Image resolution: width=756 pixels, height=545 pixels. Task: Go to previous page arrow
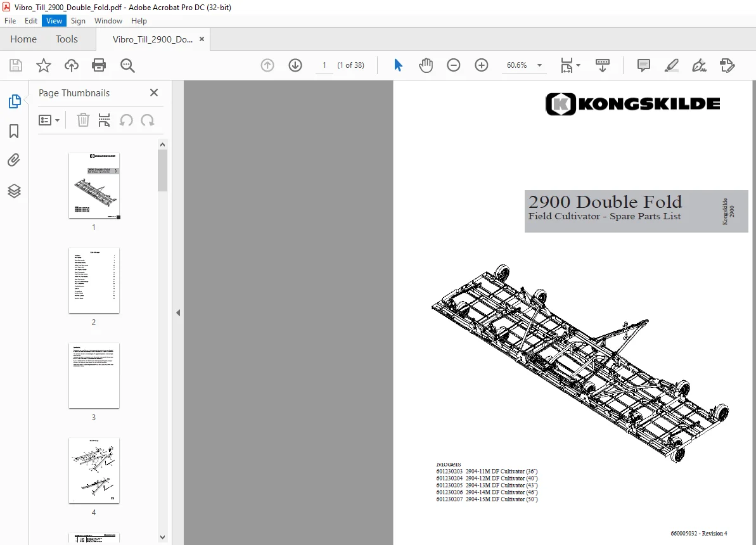pyautogui.click(x=267, y=65)
